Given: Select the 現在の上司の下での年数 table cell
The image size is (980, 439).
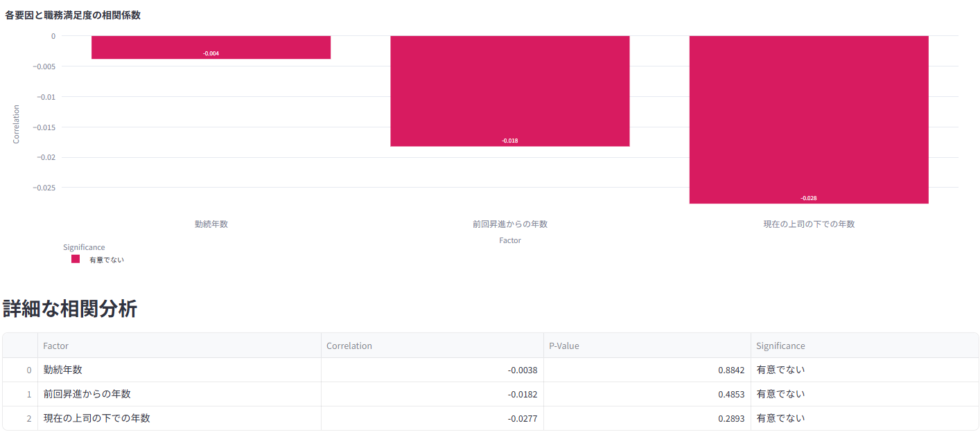Looking at the screenshot, I should pos(180,418).
